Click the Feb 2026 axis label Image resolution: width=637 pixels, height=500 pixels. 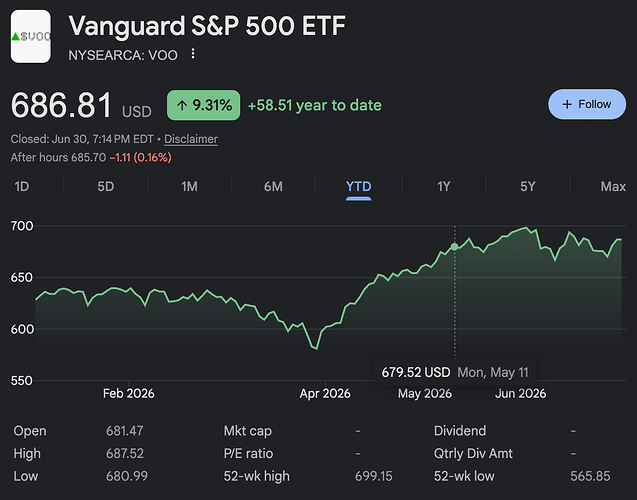pyautogui.click(x=128, y=393)
